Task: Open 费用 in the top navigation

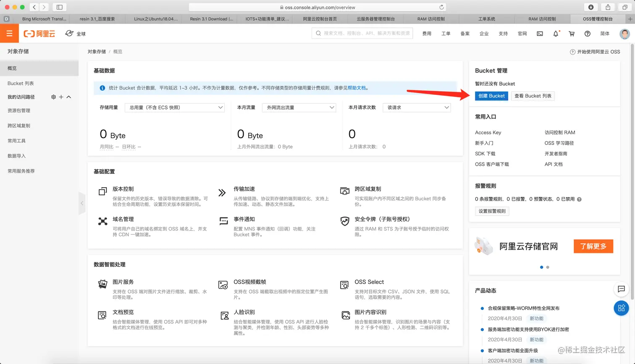Action: tap(427, 34)
